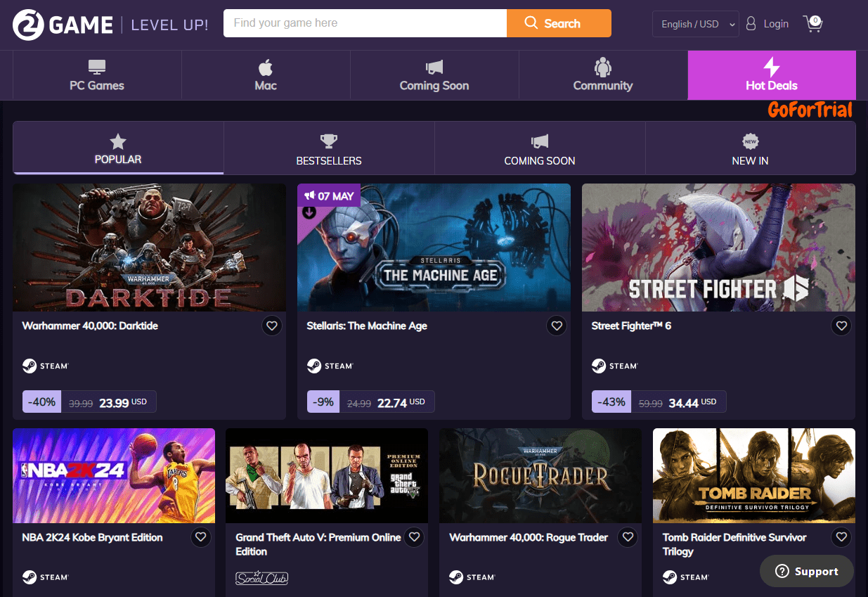Image resolution: width=868 pixels, height=597 pixels.
Task: Click the -43% Street Fighter discount badge
Action: coord(611,402)
